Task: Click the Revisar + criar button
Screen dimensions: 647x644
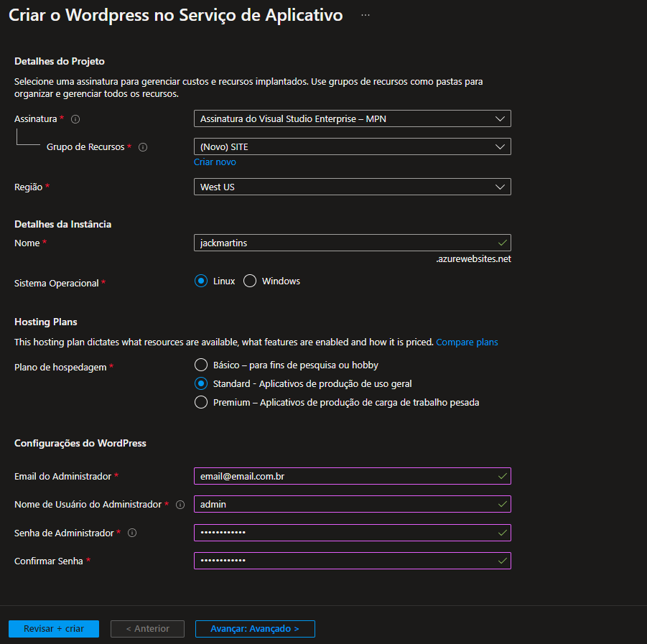Action: pos(54,629)
